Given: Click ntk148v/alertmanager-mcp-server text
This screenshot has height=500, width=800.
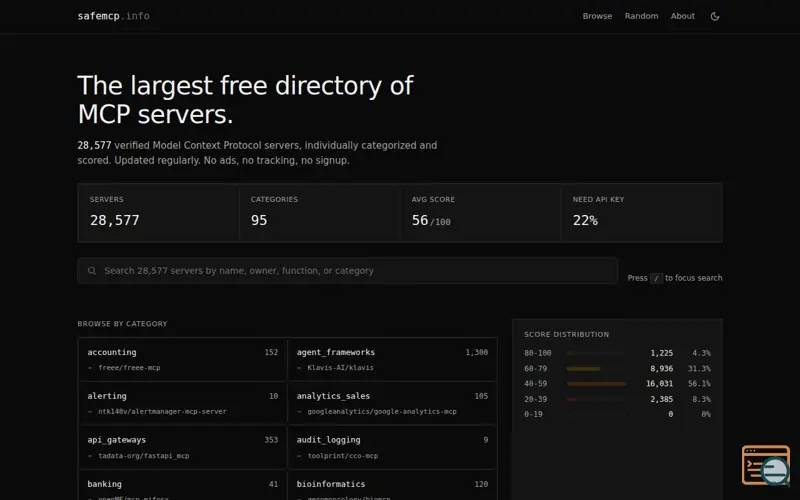Looking at the screenshot, I should 162,412.
